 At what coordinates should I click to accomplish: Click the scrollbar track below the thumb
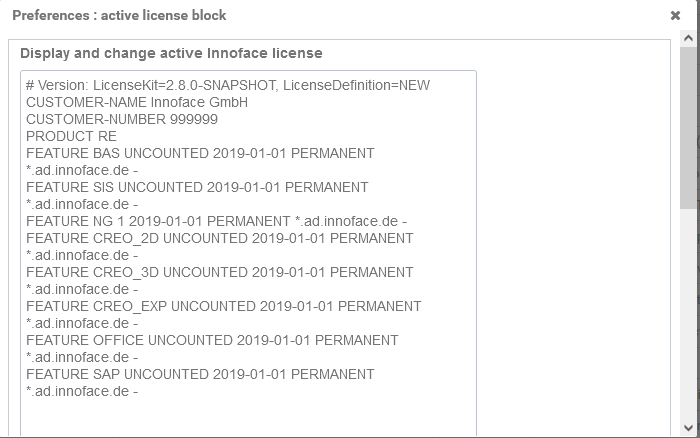pos(689,320)
